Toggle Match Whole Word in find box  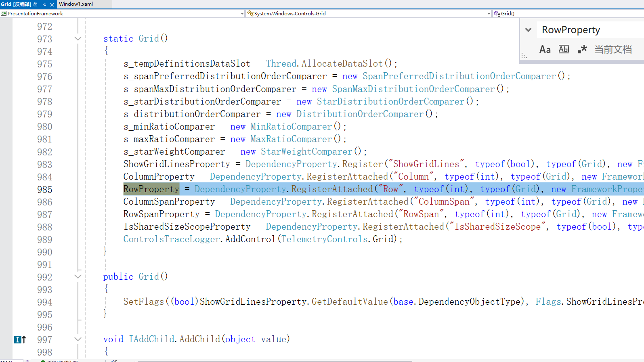pos(564,49)
